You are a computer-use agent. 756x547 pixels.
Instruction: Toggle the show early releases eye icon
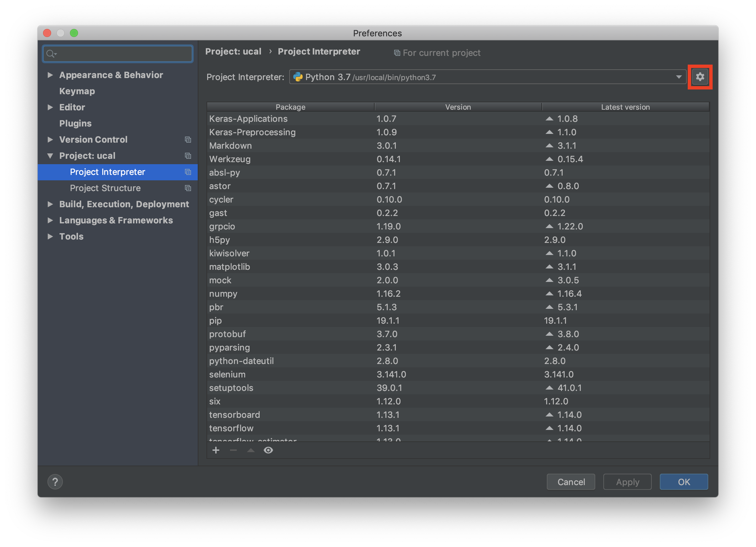(268, 450)
